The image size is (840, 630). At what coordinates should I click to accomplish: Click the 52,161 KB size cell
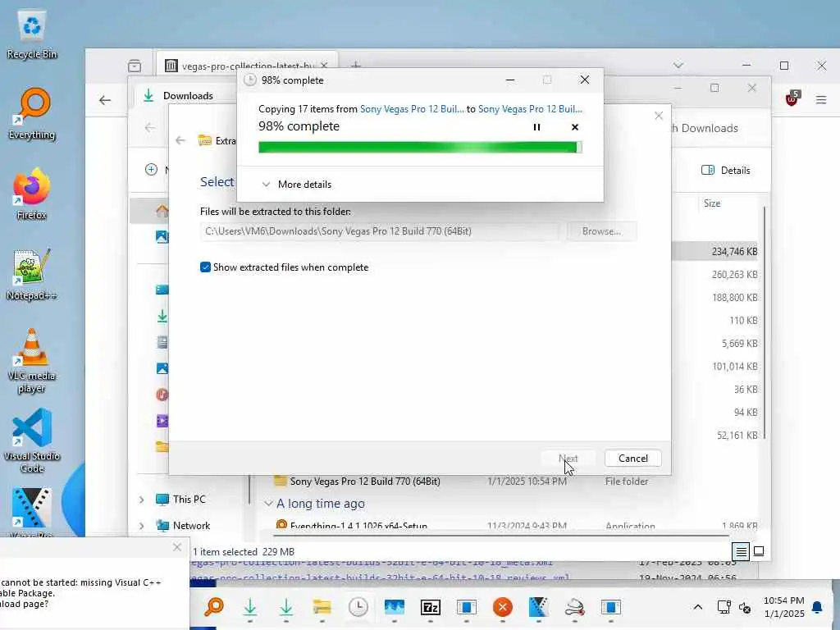(x=737, y=435)
